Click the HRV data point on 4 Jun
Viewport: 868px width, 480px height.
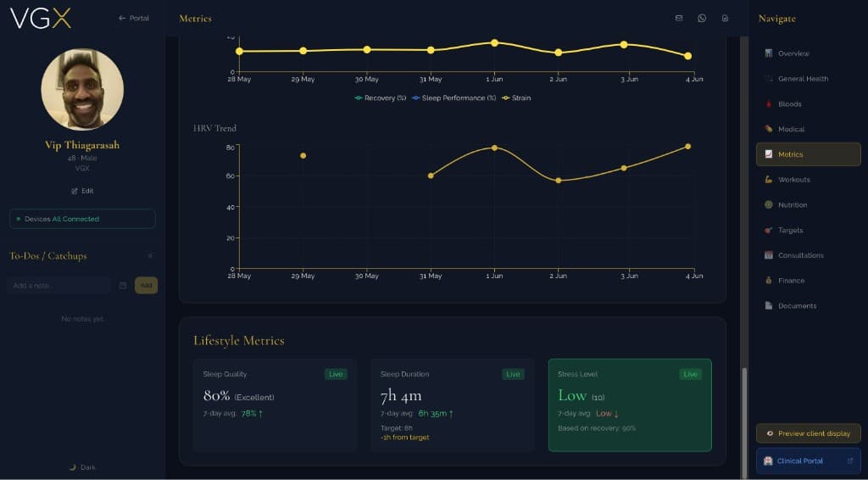(x=687, y=146)
